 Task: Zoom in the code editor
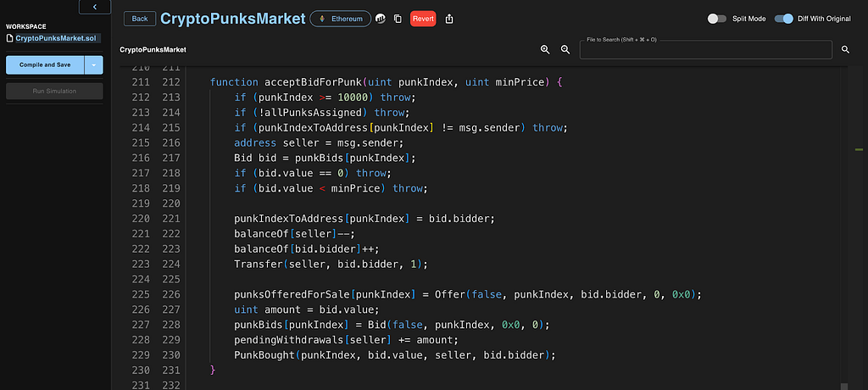coord(545,49)
